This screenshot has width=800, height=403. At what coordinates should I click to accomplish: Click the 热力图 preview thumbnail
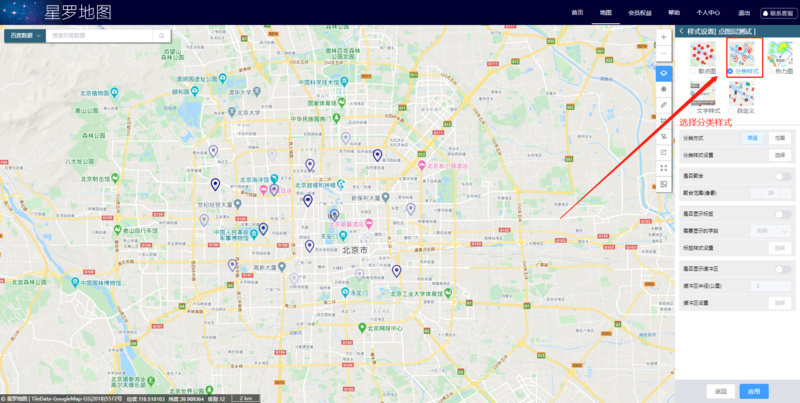[781, 54]
